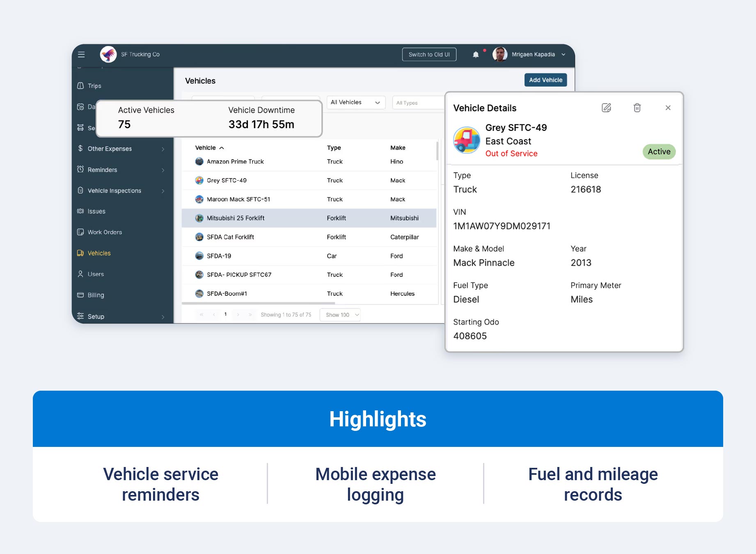Sort by the Vehicle column header
The height and width of the screenshot is (554, 756).
tap(209, 148)
